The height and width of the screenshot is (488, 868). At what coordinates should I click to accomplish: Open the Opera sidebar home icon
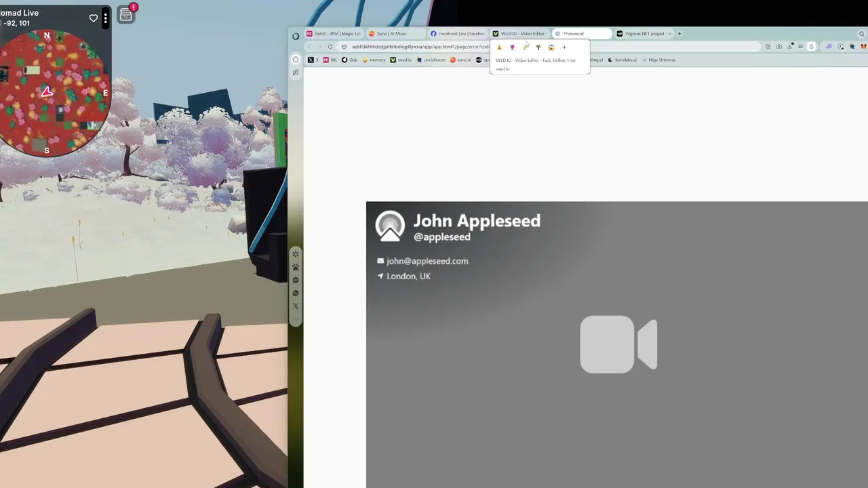pyautogui.click(x=296, y=59)
